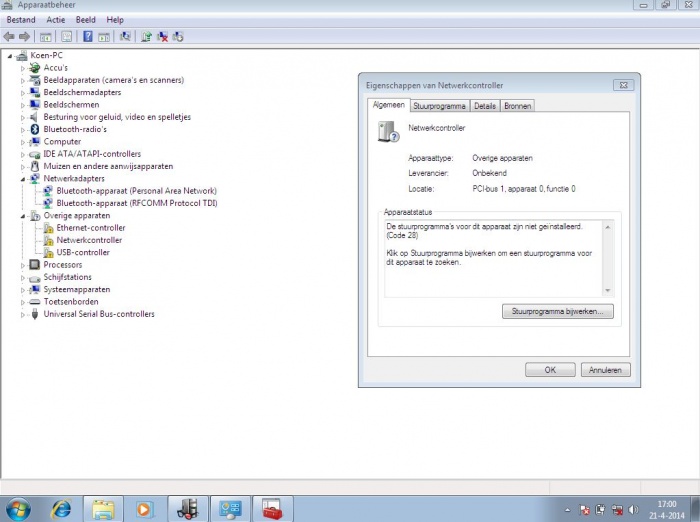Expand the Processors category
Viewport: 700px width, 522px height.
point(23,265)
